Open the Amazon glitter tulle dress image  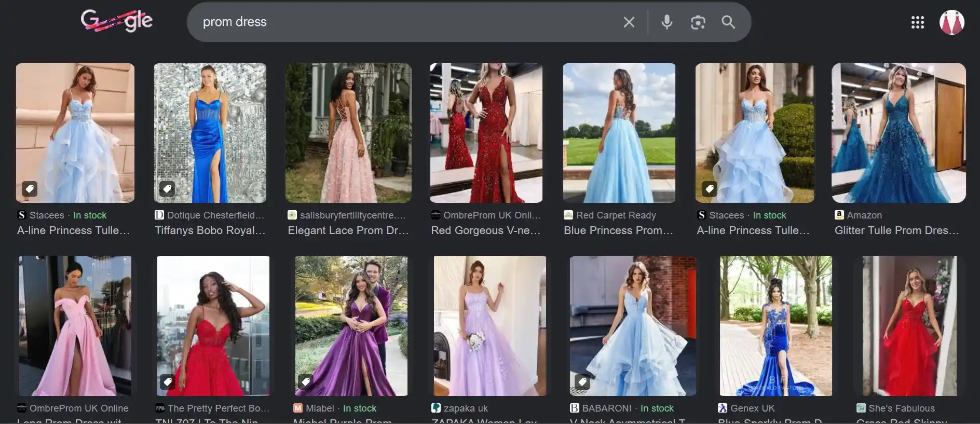(x=898, y=133)
